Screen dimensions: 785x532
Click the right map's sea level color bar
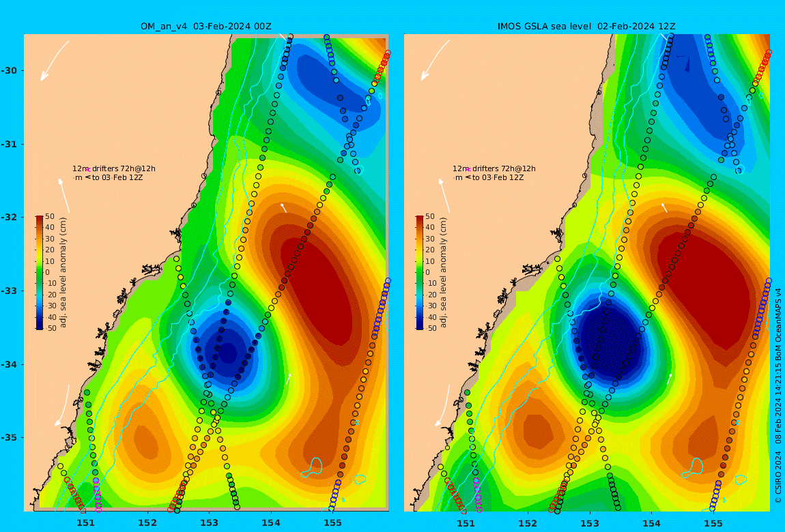tap(420, 273)
